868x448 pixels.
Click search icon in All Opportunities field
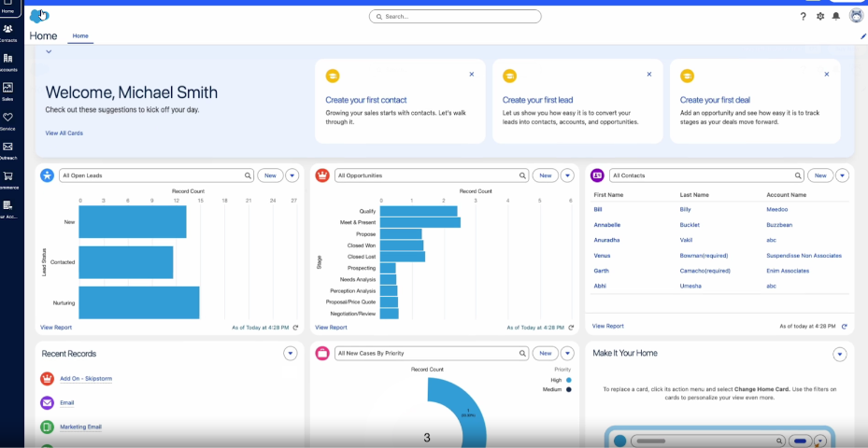click(522, 175)
